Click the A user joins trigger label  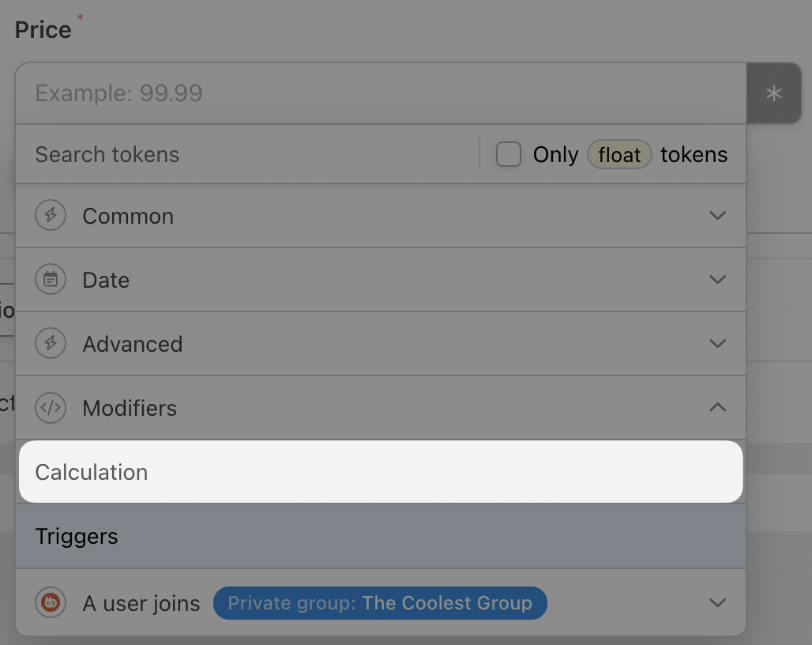(141, 604)
